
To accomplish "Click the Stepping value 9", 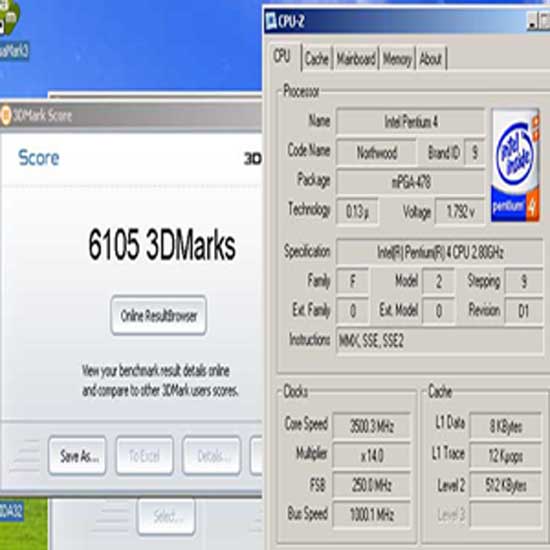I will coord(524,281).
